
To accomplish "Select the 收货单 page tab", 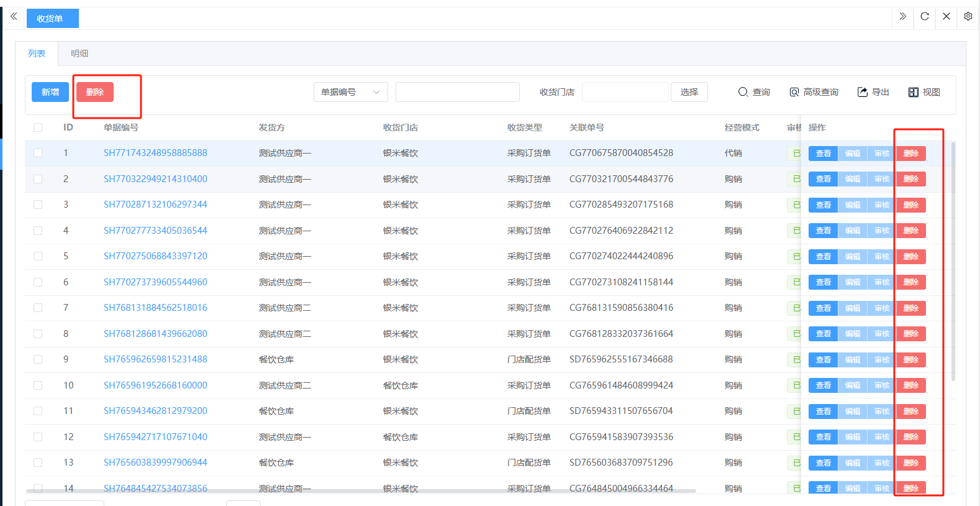I will pos(52,19).
